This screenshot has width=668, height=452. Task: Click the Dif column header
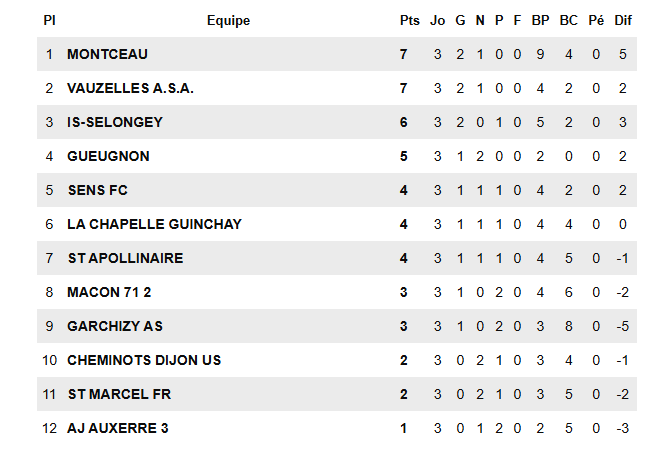[x=623, y=20]
